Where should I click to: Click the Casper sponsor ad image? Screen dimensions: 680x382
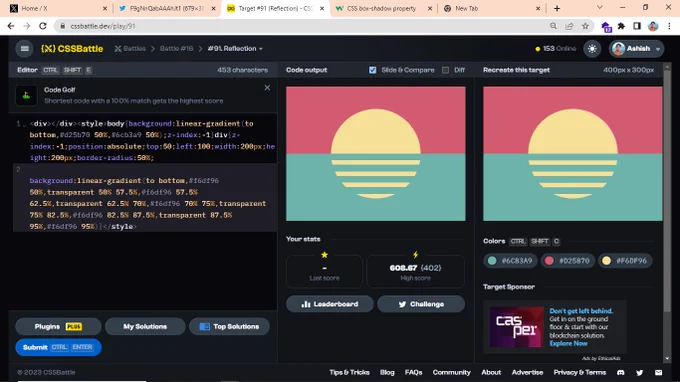point(516,327)
